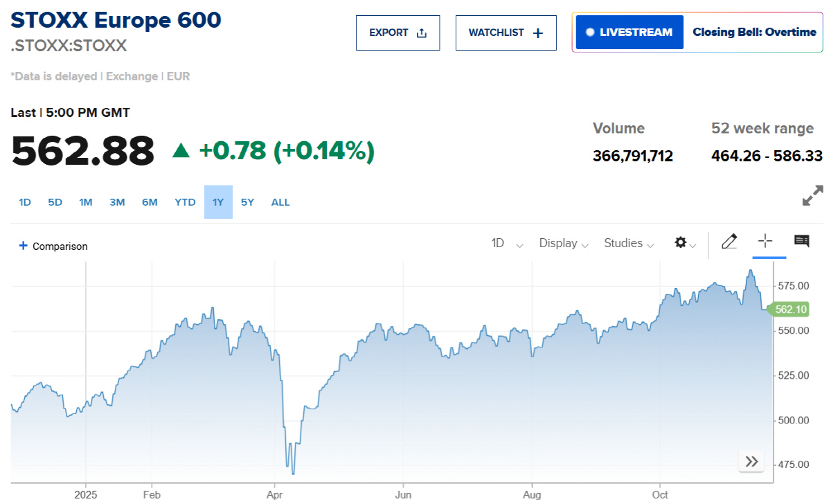Open the chart annotation/comment panel
This screenshot has height=504, width=831.
pyautogui.click(x=801, y=242)
